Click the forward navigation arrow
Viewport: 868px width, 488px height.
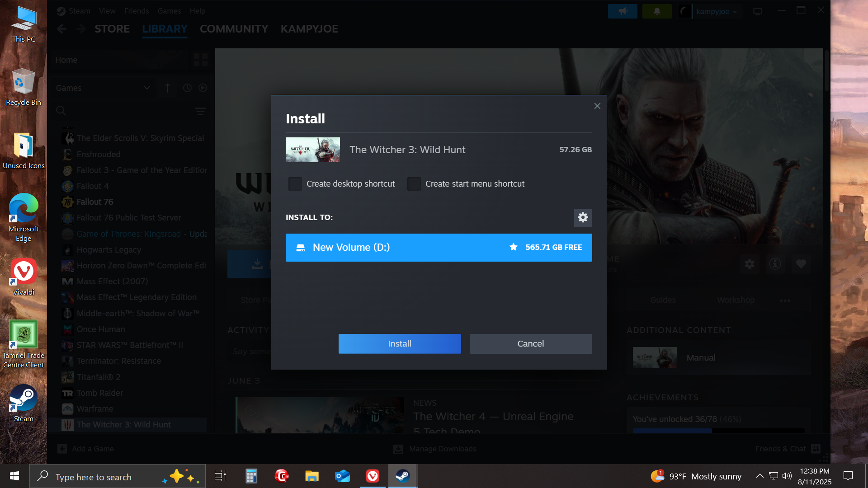click(81, 29)
